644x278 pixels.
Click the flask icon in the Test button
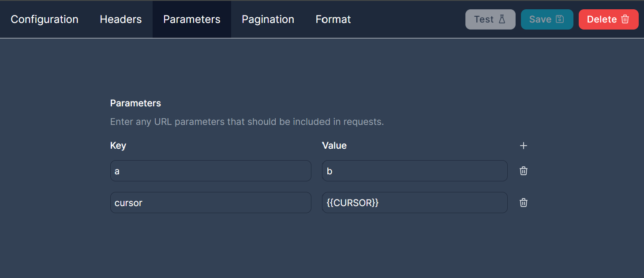(502, 19)
